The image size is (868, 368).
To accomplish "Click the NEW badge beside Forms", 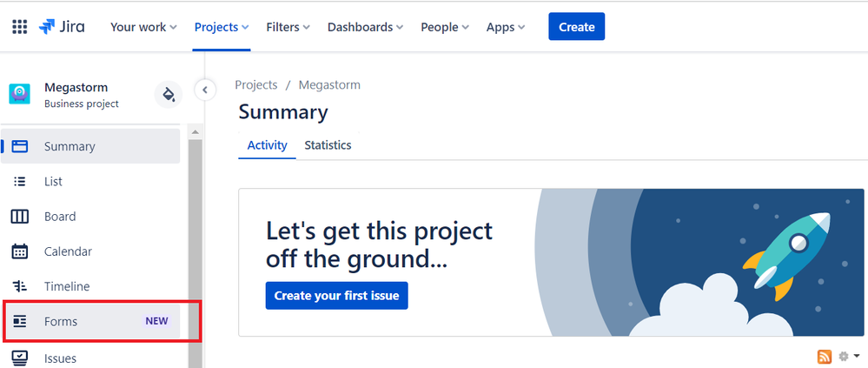I will (x=156, y=321).
